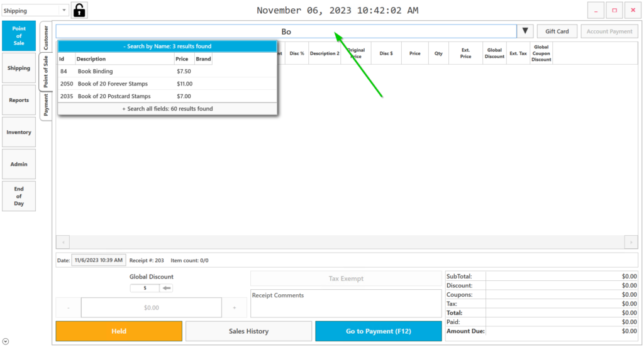The image size is (644, 347).
Task: Expand Search all fields 60 results
Action: 167,109
